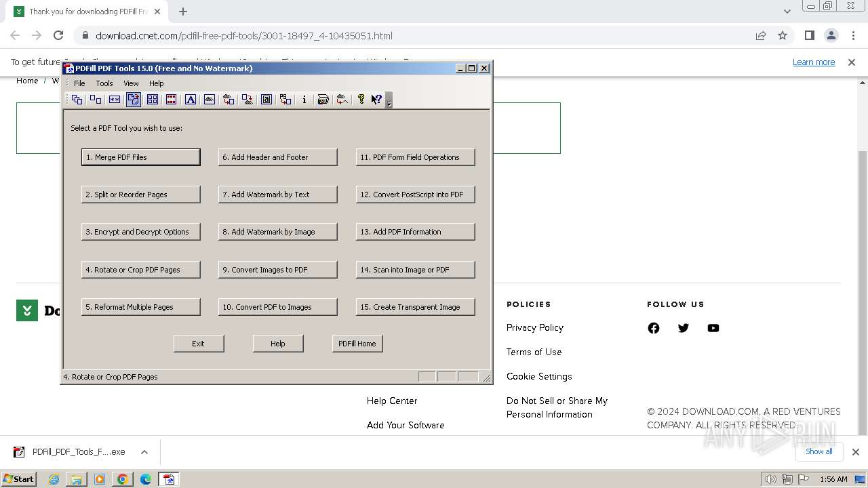
Task: Select '4. Rotate or Crop PDF Pages' button
Action: [141, 270]
